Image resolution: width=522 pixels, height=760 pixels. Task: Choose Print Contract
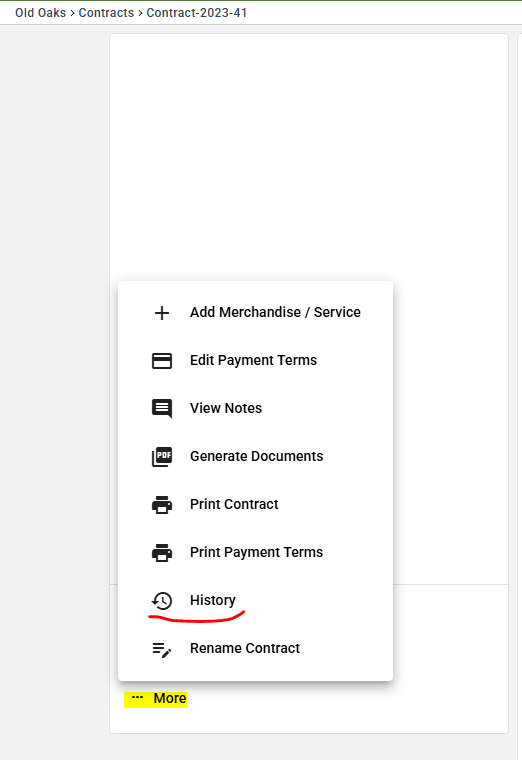(255, 505)
